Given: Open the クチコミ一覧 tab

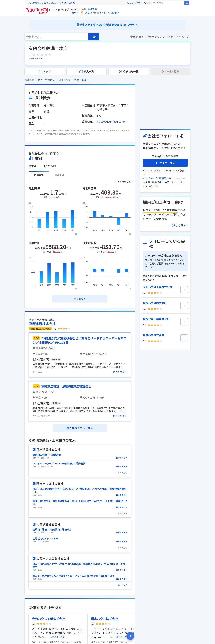Looking at the screenshot, I should point(128,72).
